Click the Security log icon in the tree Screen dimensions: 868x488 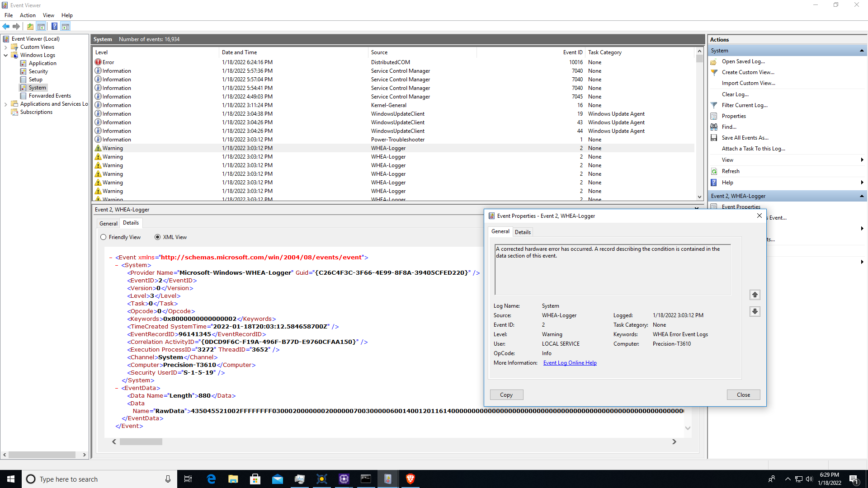(23, 71)
